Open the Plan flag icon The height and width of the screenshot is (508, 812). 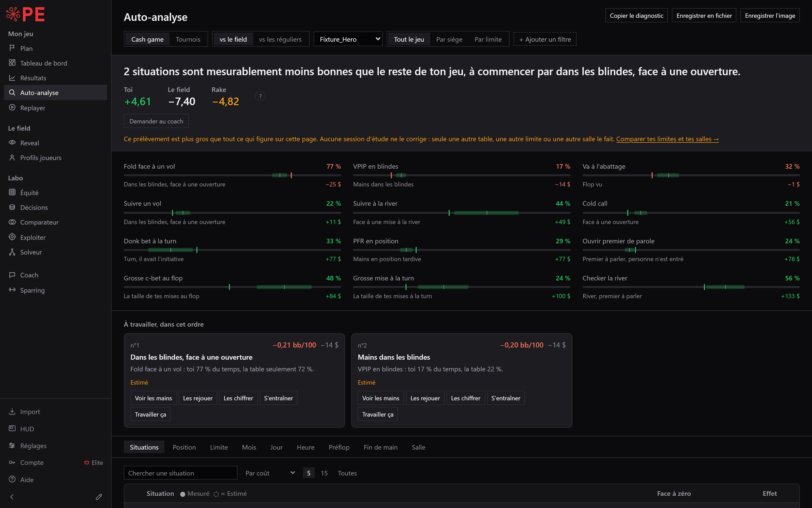[x=12, y=48]
